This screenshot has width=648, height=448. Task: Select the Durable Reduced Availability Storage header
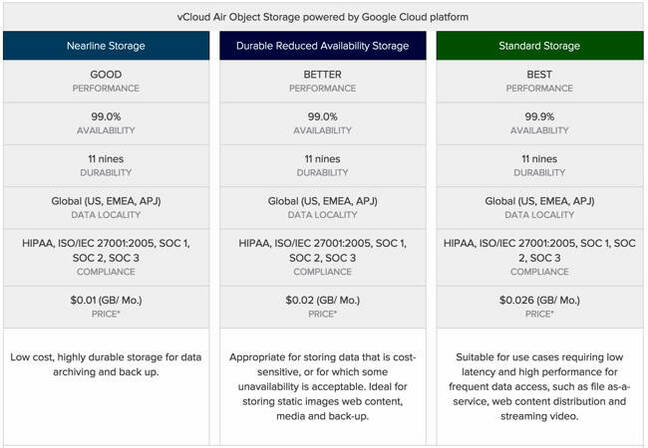tap(323, 45)
